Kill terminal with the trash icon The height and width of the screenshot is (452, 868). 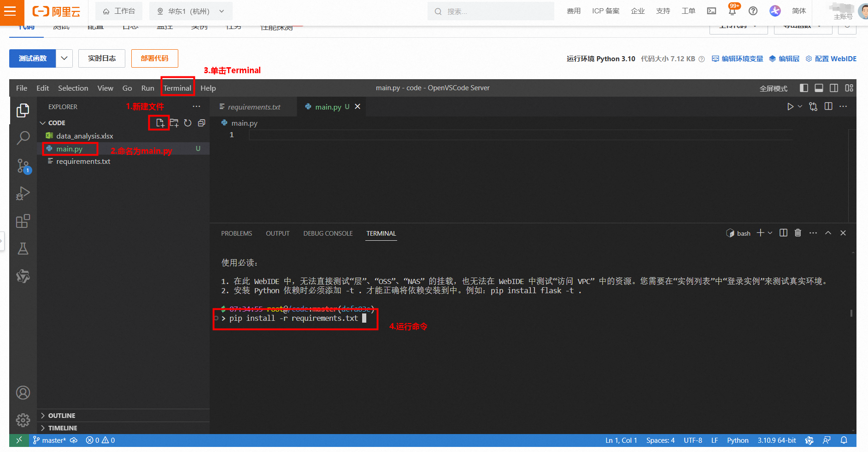pyautogui.click(x=798, y=233)
